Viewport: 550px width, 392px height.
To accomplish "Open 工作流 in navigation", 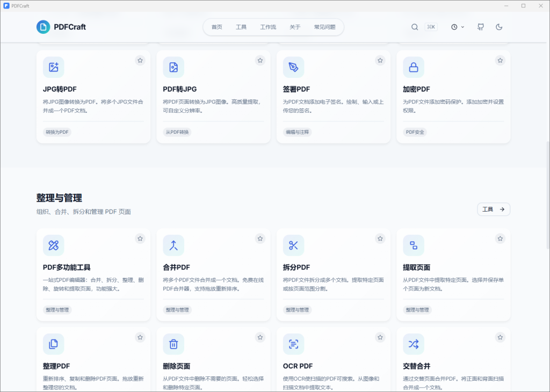I will coord(268,27).
